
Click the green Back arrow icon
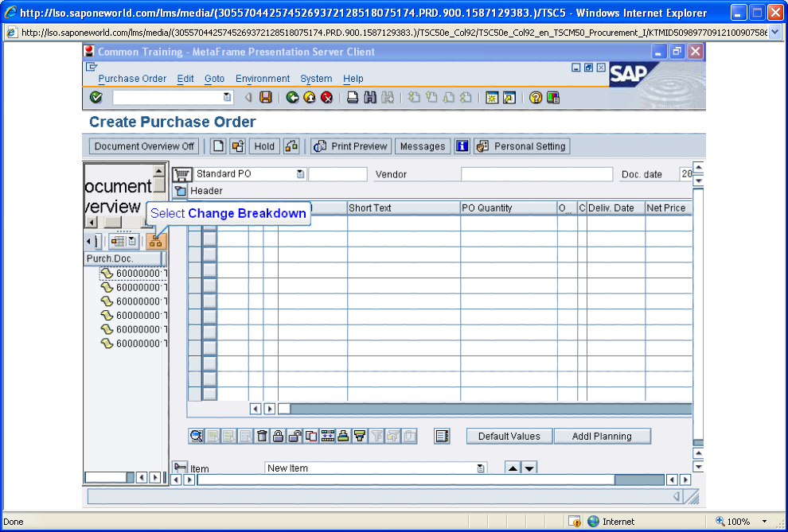click(x=292, y=97)
